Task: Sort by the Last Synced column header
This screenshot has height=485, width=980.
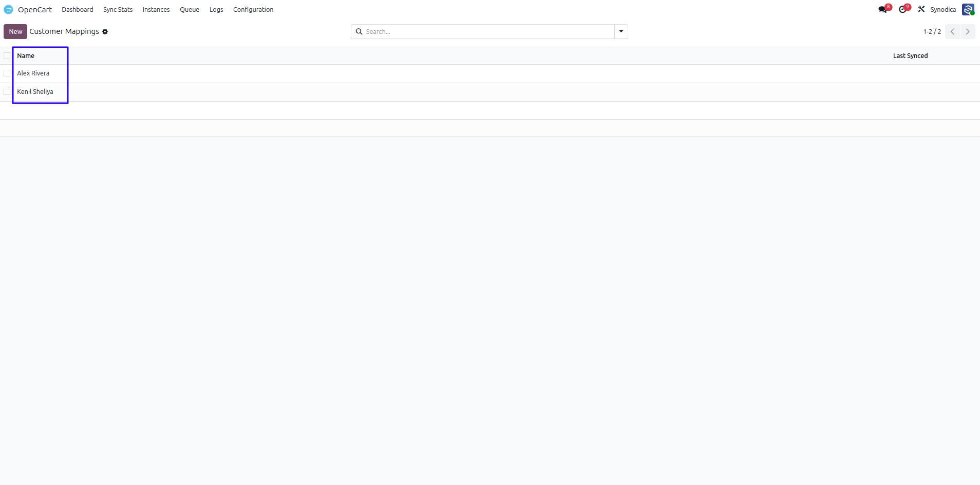Action: [x=910, y=56]
